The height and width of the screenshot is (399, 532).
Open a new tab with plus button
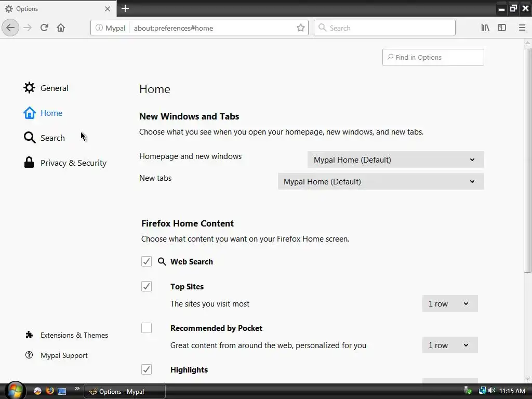click(125, 8)
